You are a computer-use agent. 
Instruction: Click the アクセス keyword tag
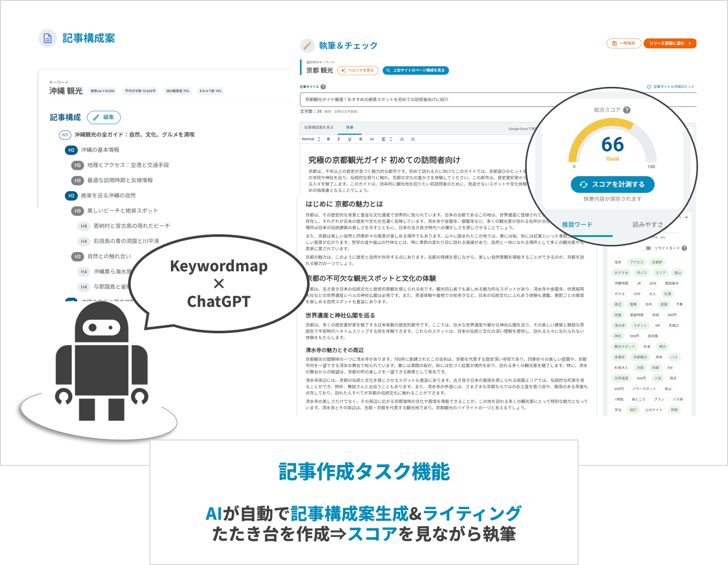(x=636, y=263)
